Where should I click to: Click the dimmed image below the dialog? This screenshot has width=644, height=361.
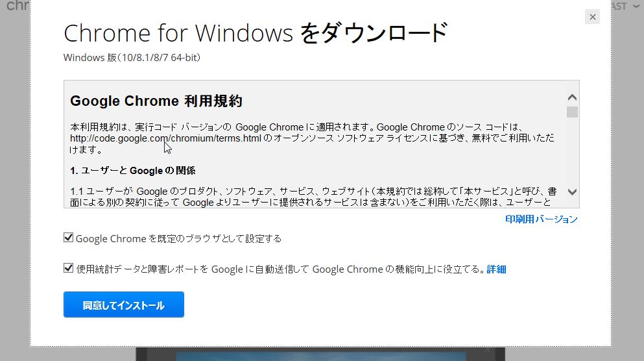[320, 354]
